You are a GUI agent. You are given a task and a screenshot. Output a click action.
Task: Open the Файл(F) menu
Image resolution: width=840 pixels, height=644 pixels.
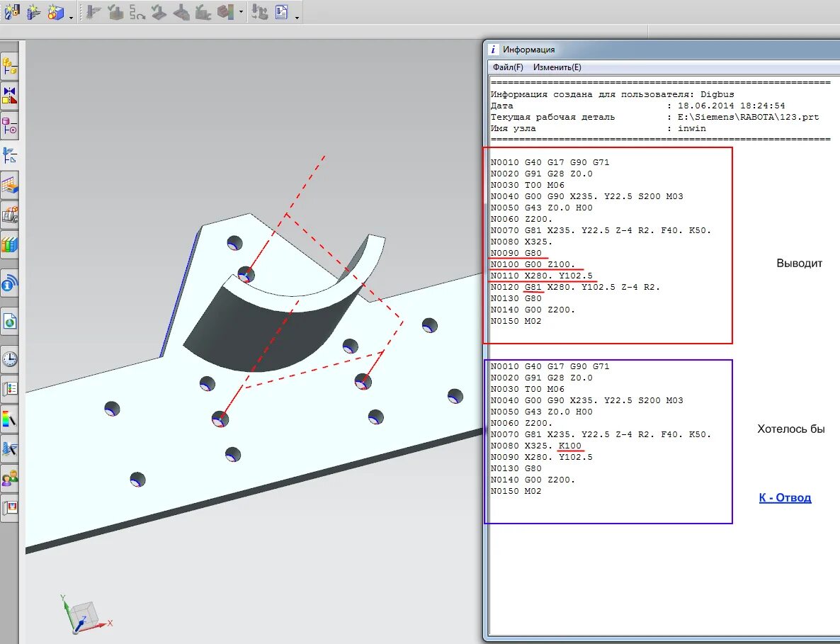coord(508,67)
